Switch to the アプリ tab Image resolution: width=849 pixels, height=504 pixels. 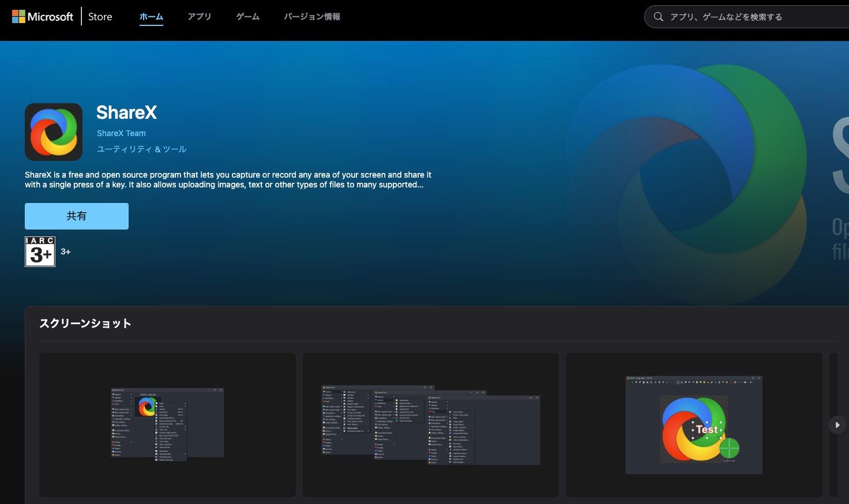[x=200, y=17]
